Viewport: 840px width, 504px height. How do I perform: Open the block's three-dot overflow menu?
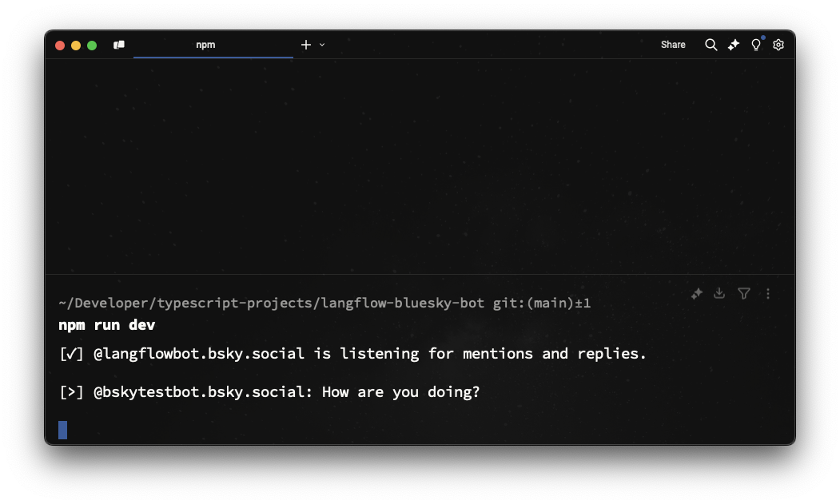pos(768,294)
